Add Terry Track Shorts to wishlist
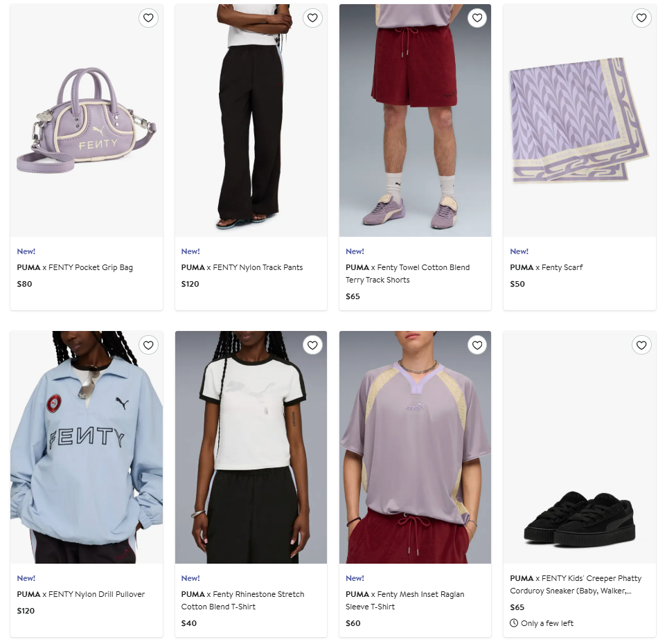 pyautogui.click(x=477, y=18)
